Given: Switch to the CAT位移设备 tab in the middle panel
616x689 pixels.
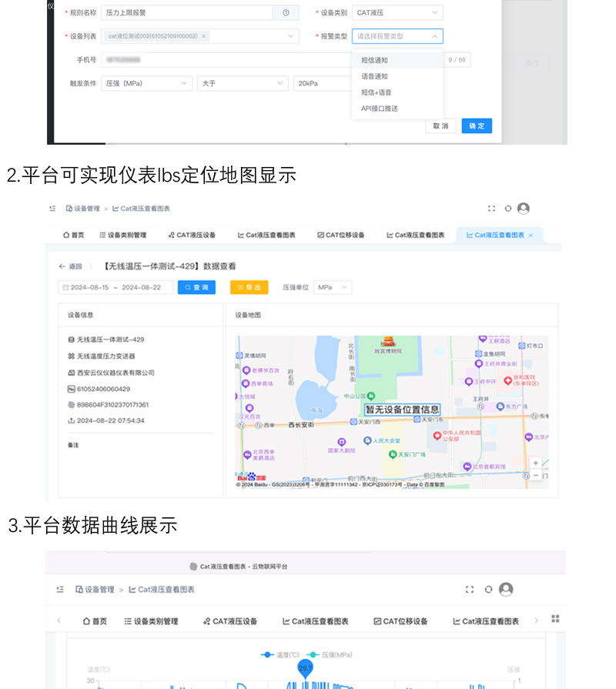Looking at the screenshot, I should click(340, 235).
